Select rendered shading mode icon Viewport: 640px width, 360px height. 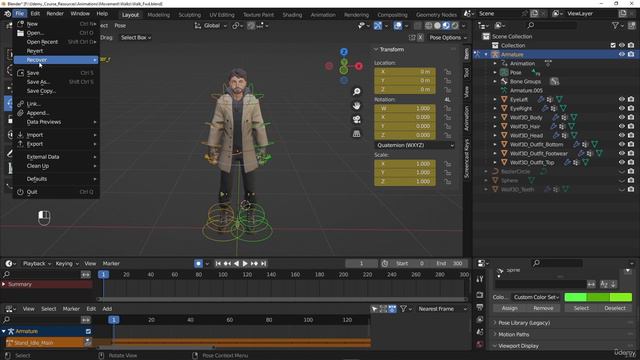point(455,25)
